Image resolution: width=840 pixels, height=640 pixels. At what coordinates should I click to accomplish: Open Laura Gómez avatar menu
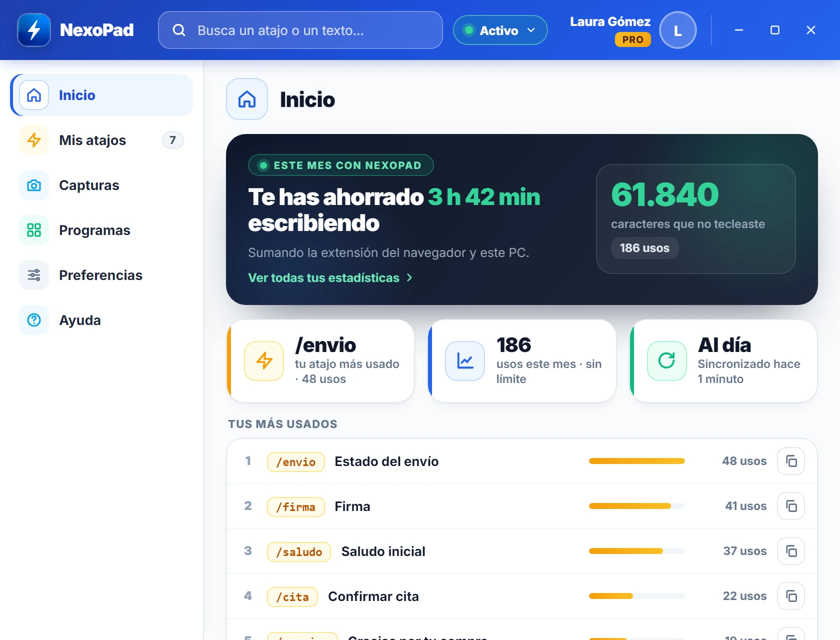(x=678, y=30)
